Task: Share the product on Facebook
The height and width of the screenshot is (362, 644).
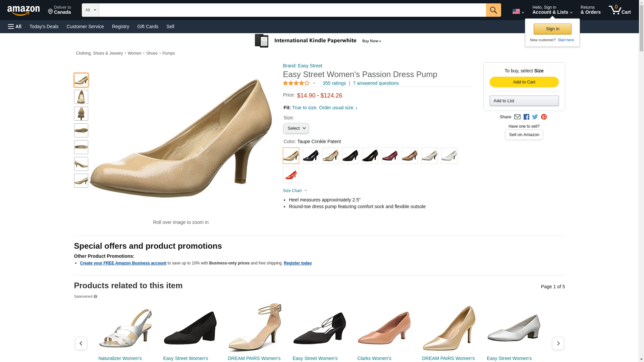Action: tap(526, 117)
